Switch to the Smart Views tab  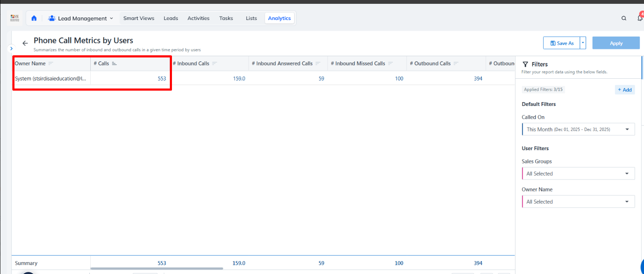(x=139, y=18)
